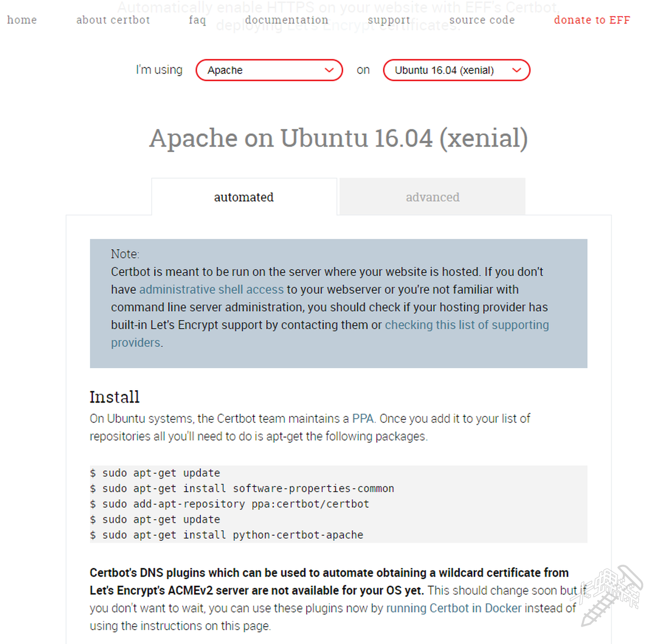
Task: Open the faq nav link
Action: click(197, 20)
